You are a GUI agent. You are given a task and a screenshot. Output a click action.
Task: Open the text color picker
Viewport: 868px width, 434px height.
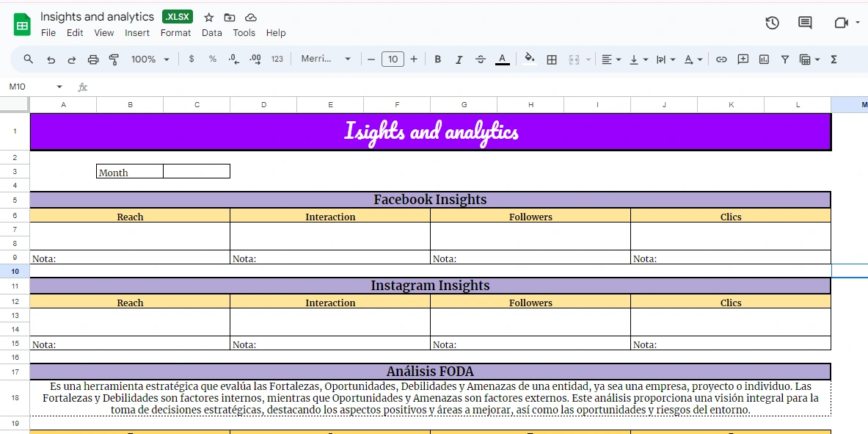502,59
